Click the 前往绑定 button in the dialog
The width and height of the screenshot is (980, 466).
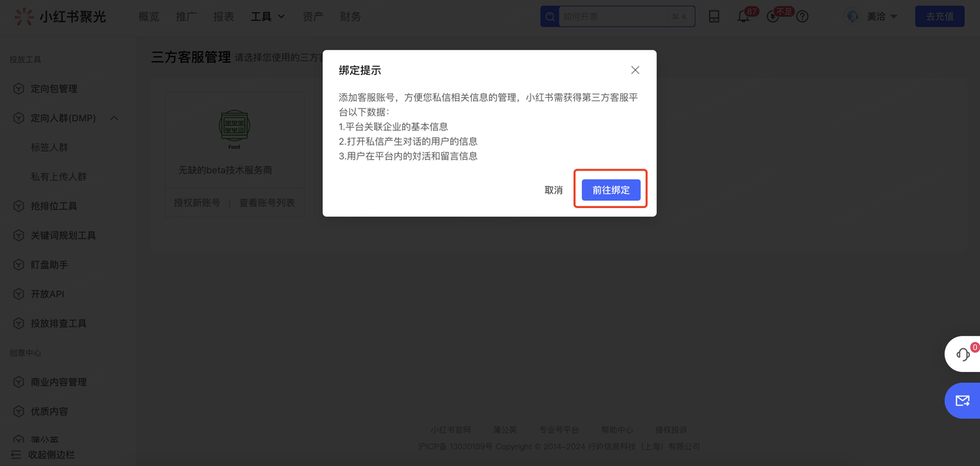coord(611,190)
